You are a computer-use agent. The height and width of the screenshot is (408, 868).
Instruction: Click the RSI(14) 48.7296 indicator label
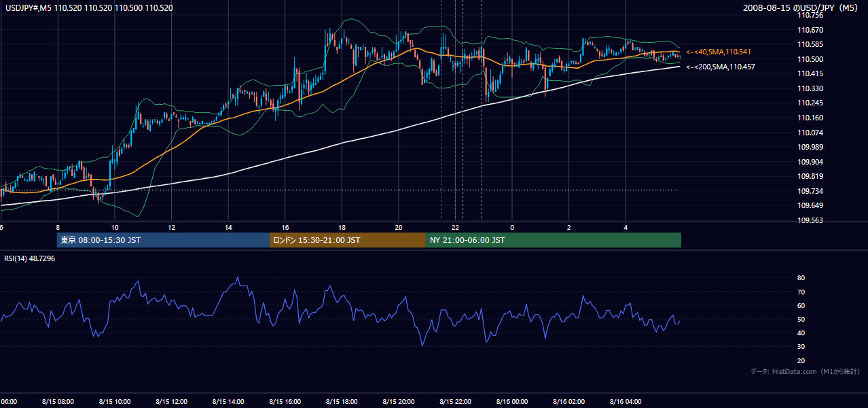coord(30,258)
